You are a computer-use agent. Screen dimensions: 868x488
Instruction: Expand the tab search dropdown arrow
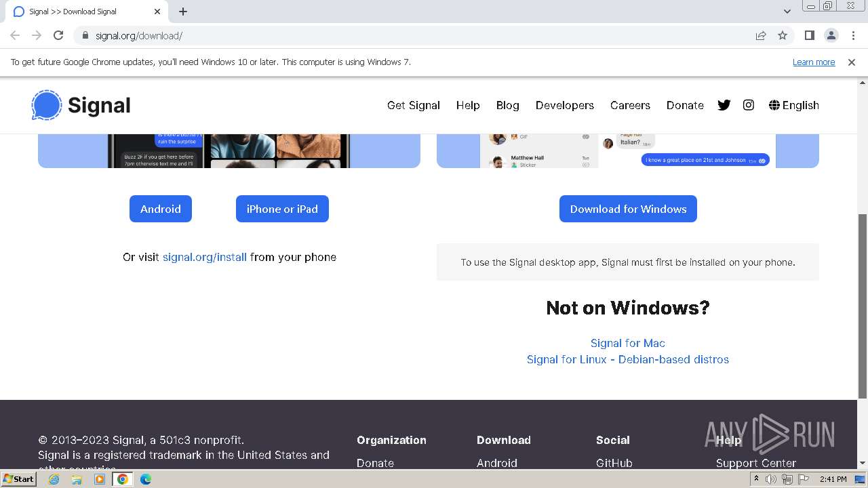click(787, 12)
